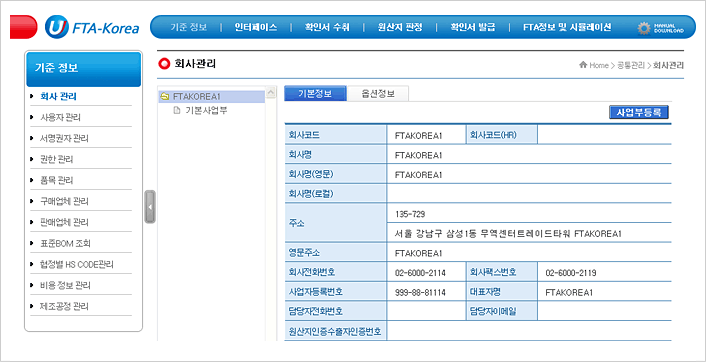The width and height of the screenshot is (706, 362).
Task: Click the 회사전화번호 label
Action: 312,272
